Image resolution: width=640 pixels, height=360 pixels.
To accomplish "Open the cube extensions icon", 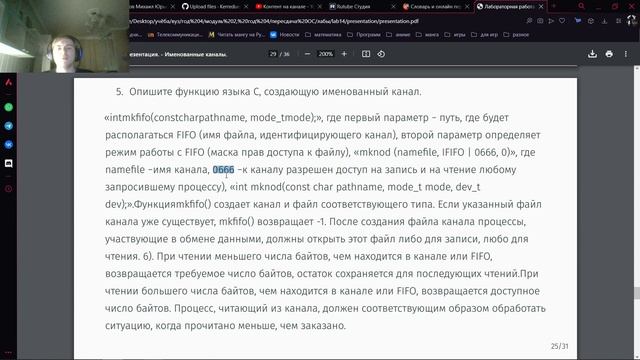I will click(591, 21).
